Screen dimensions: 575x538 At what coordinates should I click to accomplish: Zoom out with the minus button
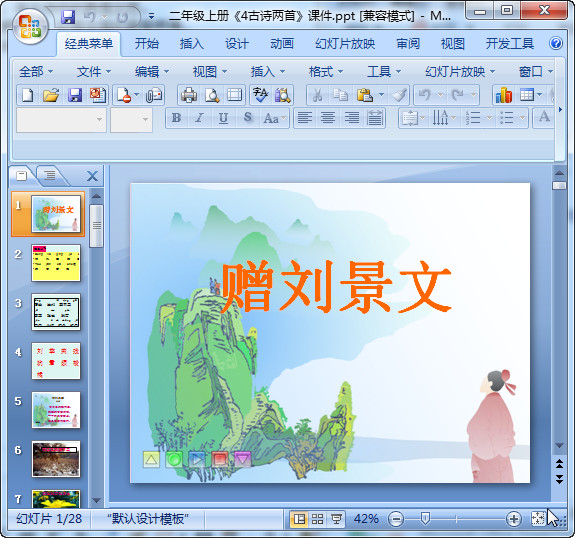point(396,519)
